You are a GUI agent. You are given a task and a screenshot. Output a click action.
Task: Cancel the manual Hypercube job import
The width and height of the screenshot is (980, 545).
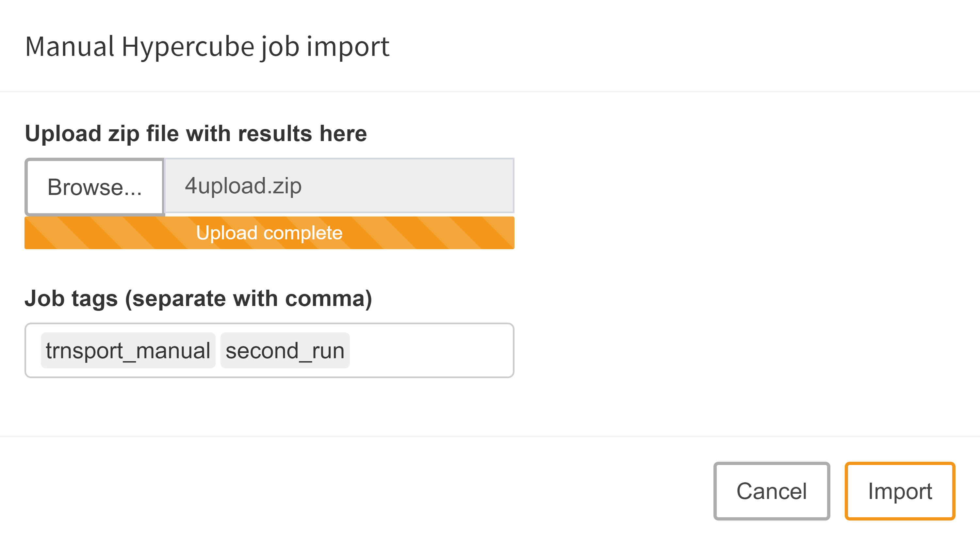tap(771, 490)
